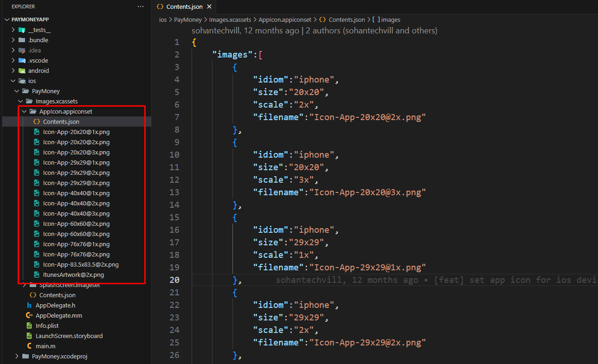Collapse the AppIcon.appiconset folder
The width and height of the screenshot is (598, 364).
(24, 112)
